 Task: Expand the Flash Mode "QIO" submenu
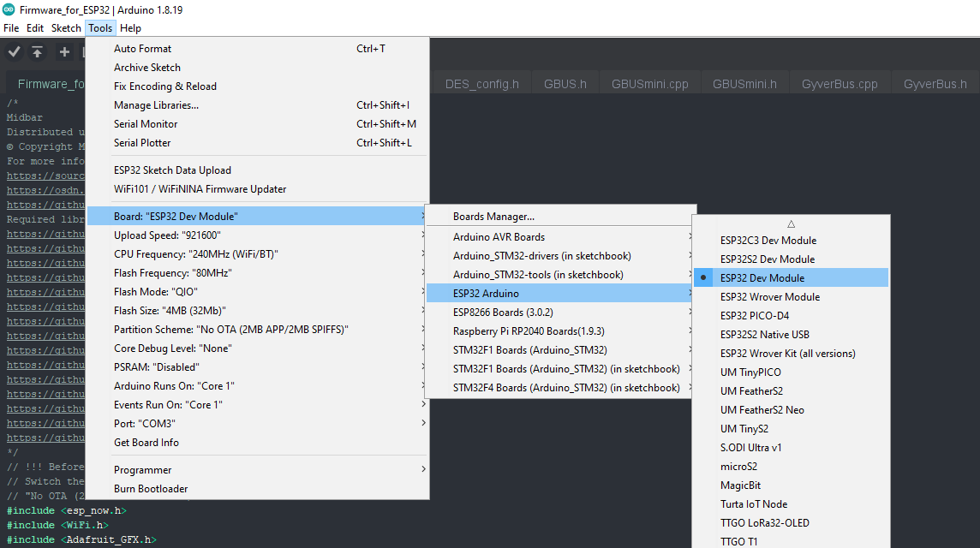point(258,291)
